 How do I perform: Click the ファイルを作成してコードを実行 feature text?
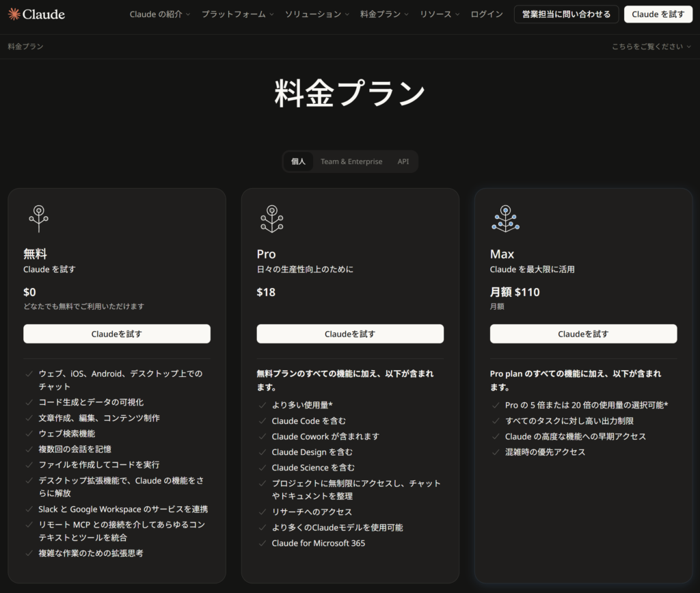pos(98,465)
